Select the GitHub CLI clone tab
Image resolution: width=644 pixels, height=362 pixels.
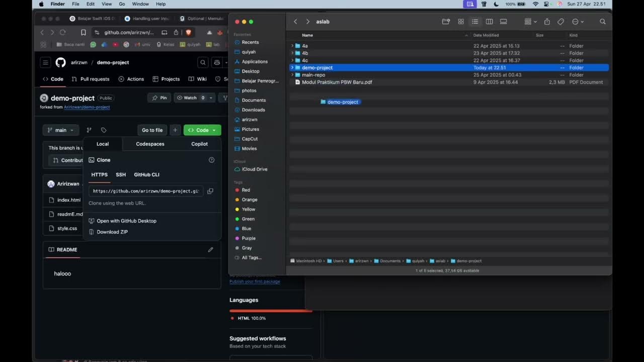146,174
